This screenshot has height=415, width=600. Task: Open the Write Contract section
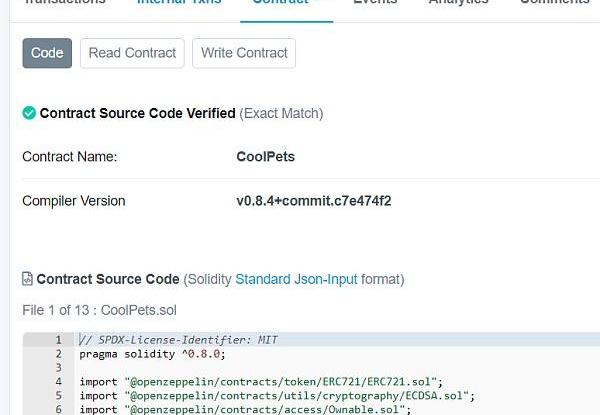coord(244,53)
